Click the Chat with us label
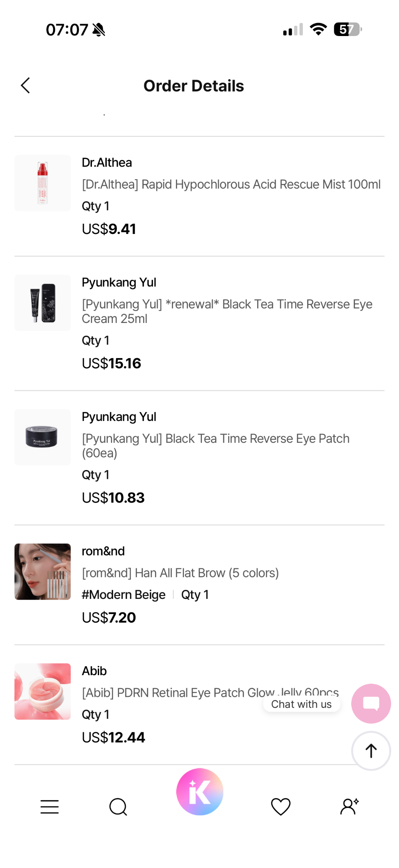This screenshot has height=868, width=399. coord(302,704)
